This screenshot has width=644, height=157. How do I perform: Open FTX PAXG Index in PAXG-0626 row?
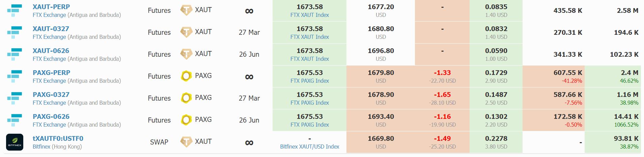click(310, 125)
